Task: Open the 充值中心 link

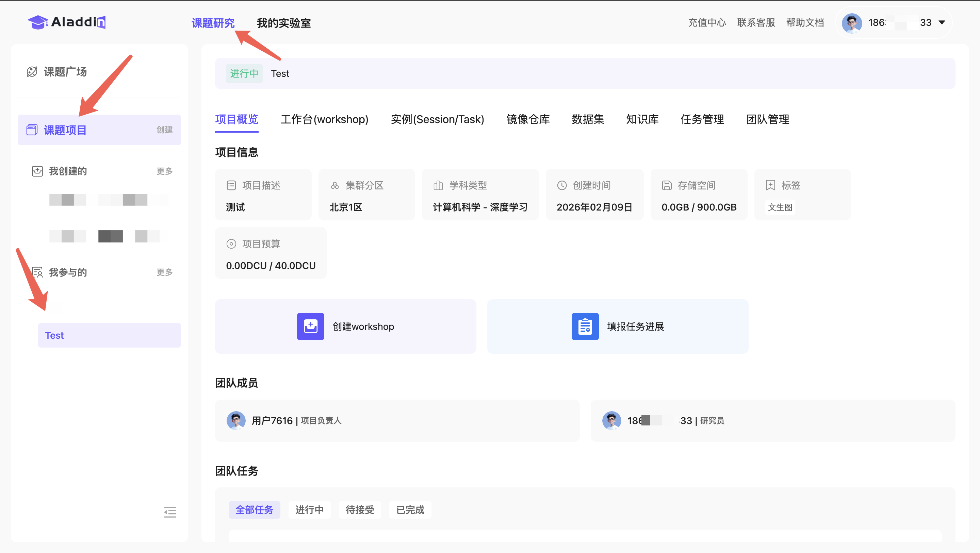Action: pyautogui.click(x=707, y=23)
